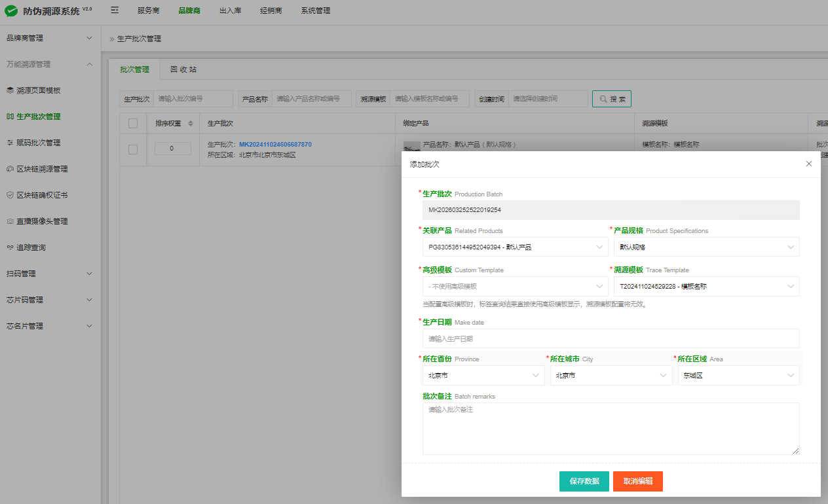The height and width of the screenshot is (504, 828).
Task: Click the 排序权重 column sort arrows
Action: pos(191,123)
